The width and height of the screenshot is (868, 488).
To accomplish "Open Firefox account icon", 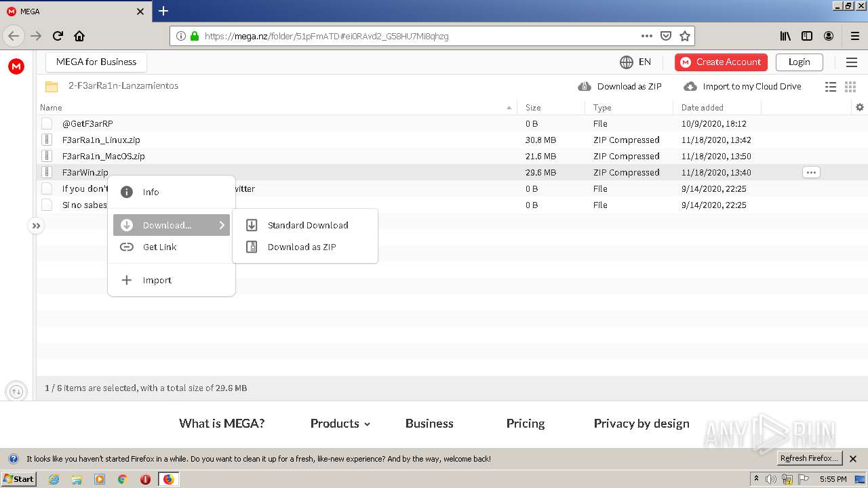I will point(829,36).
